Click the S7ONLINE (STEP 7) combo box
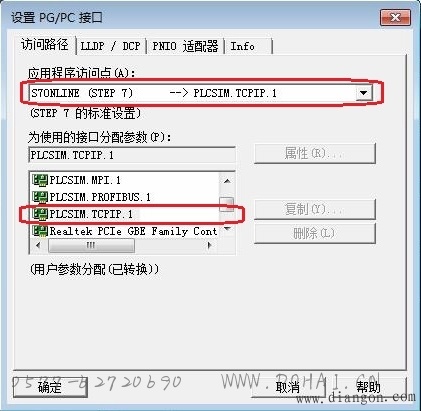The image size is (421, 411). pyautogui.click(x=201, y=93)
